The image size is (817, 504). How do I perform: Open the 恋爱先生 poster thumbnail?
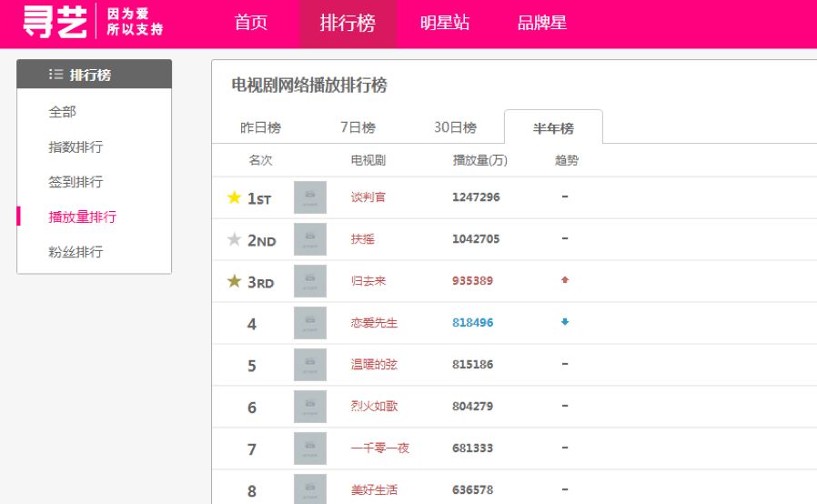click(310, 323)
